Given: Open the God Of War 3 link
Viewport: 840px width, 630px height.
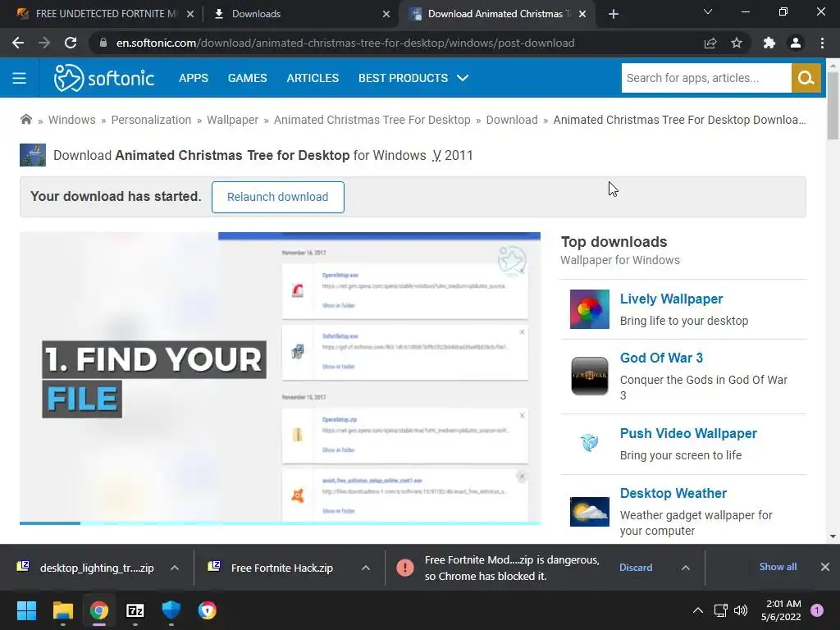Looking at the screenshot, I should tap(661, 358).
